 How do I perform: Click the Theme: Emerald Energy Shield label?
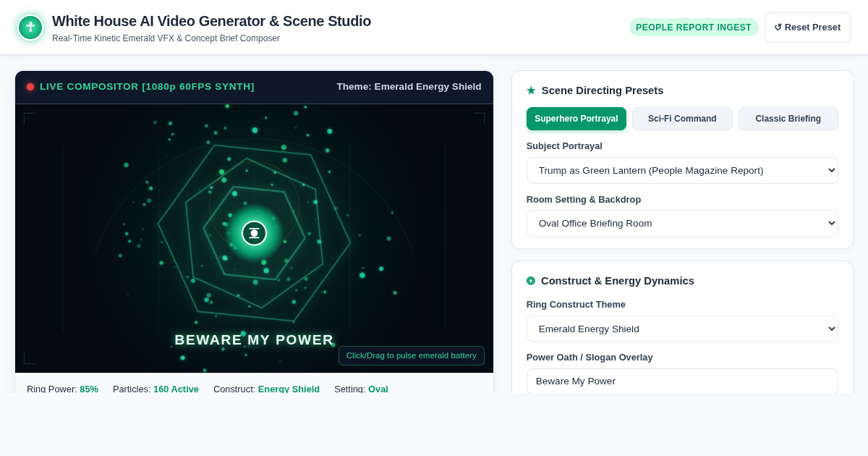tap(409, 87)
